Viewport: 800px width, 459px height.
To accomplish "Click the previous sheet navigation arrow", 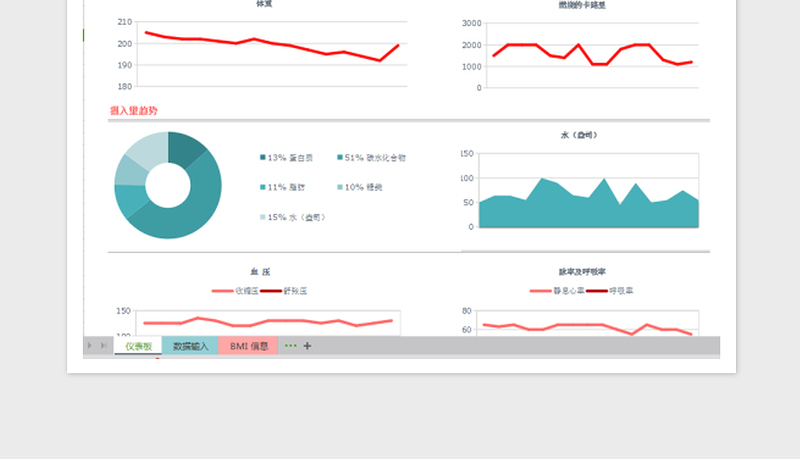I will 89,346.
